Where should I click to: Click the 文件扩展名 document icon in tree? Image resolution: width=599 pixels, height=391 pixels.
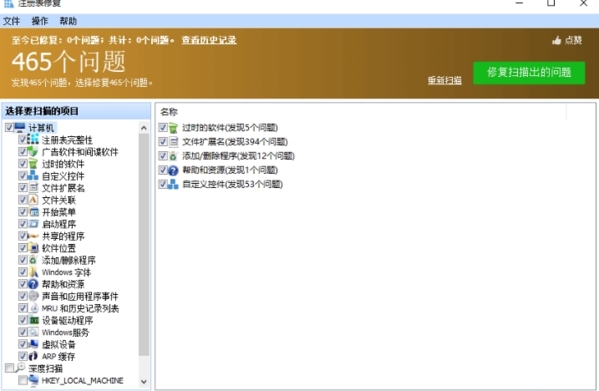click(33, 187)
